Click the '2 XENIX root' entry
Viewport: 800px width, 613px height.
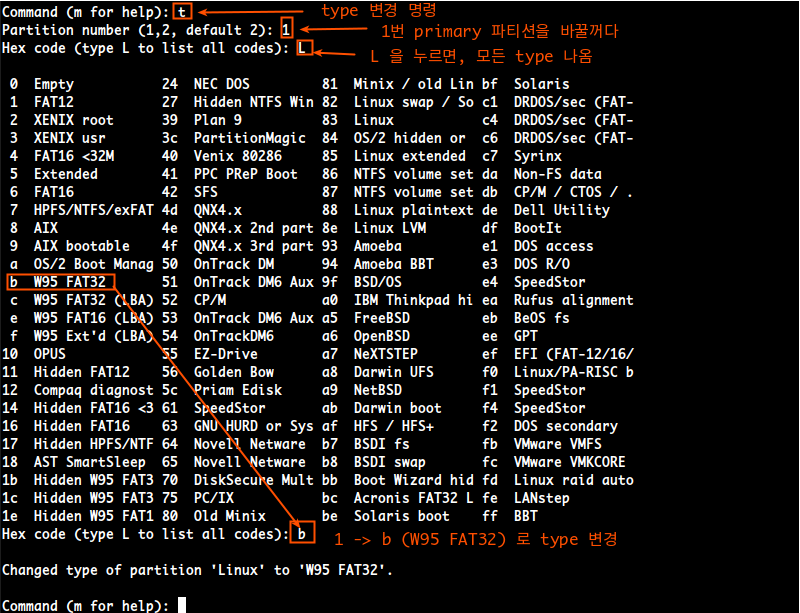coord(62,120)
